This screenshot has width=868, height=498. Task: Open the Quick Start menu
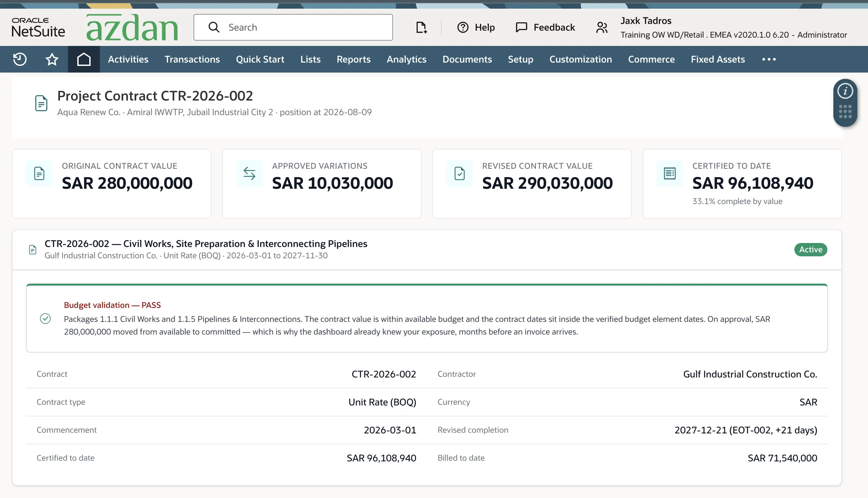click(260, 59)
